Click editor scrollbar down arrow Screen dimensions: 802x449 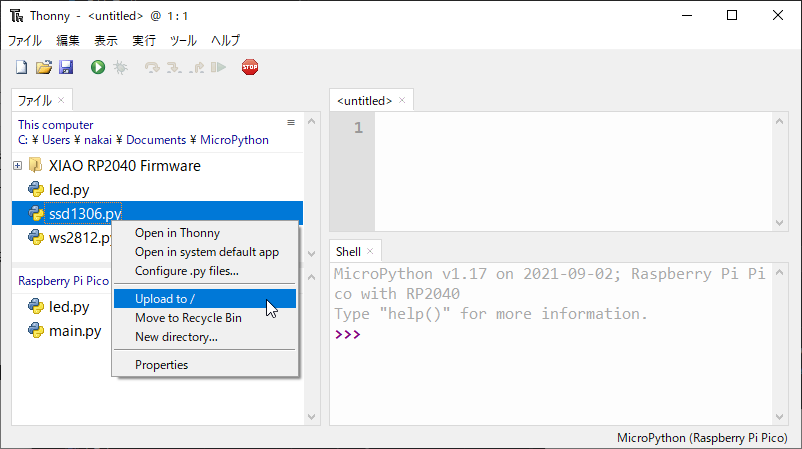779,223
